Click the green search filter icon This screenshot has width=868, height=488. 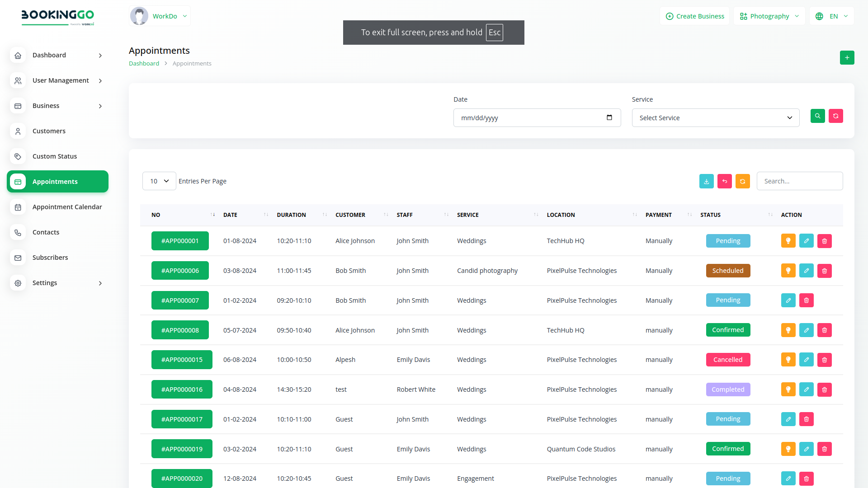817,116
